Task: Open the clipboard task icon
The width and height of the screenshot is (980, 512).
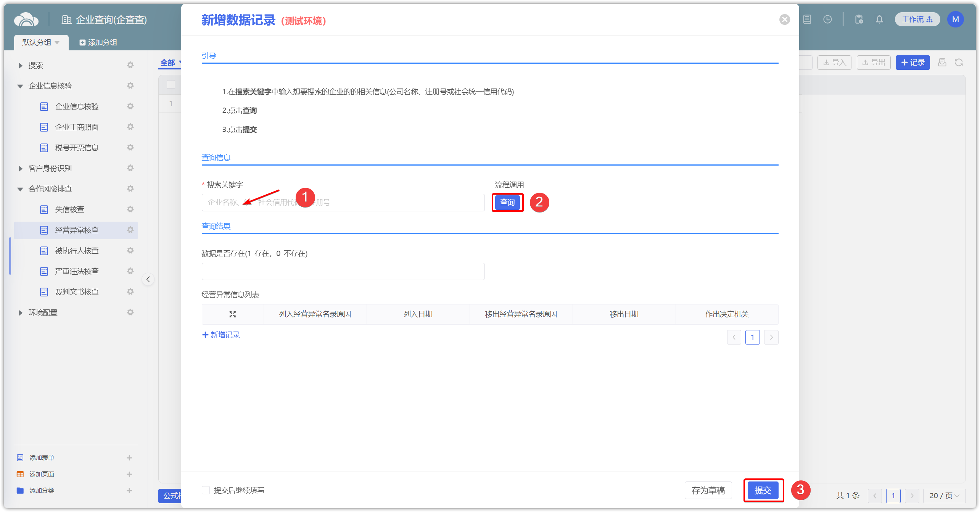Action: pos(859,19)
